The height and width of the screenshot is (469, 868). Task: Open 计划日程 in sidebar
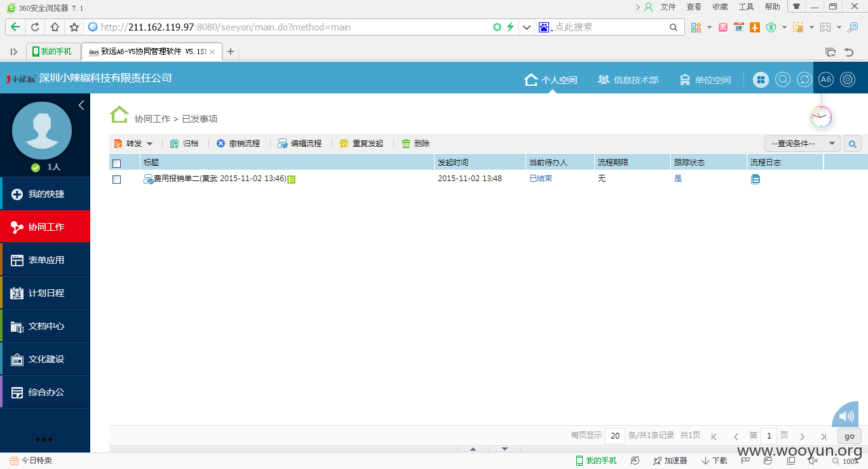(x=45, y=293)
